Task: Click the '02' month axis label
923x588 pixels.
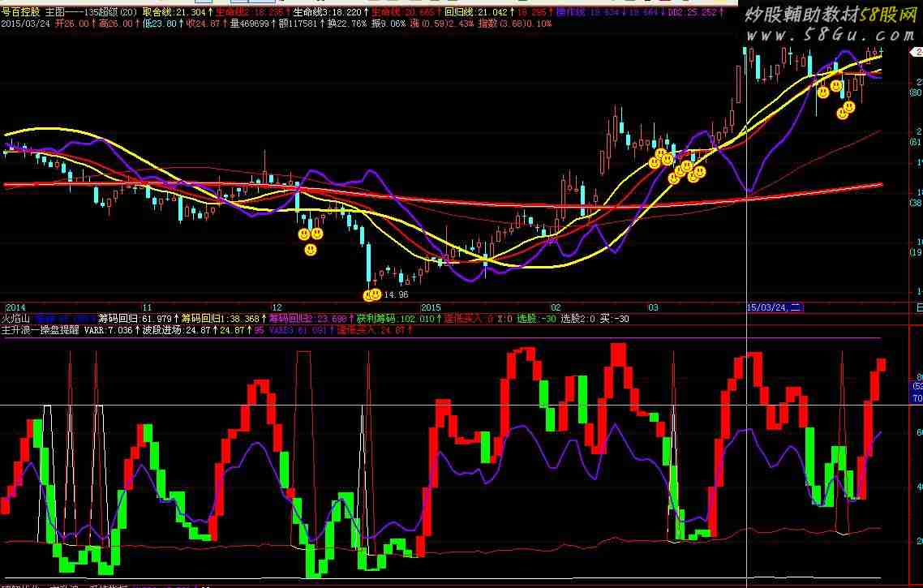Action: click(x=556, y=307)
